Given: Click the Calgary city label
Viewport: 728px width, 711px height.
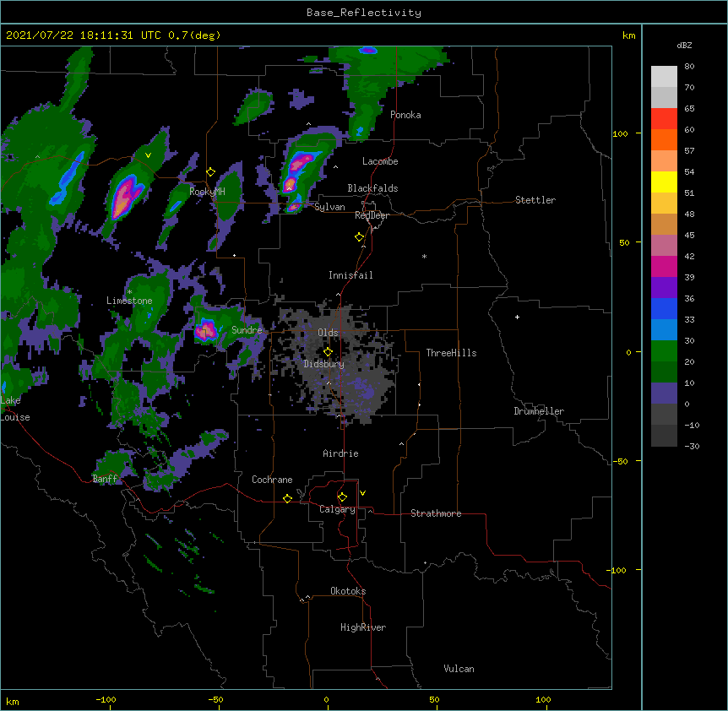Looking at the screenshot, I should [x=338, y=509].
